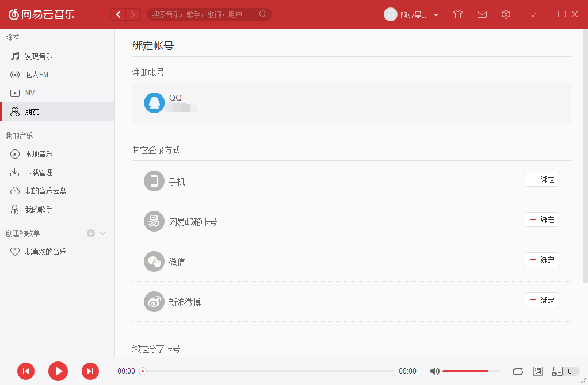Bind a WeChat account
588x385 pixels.
click(x=541, y=259)
